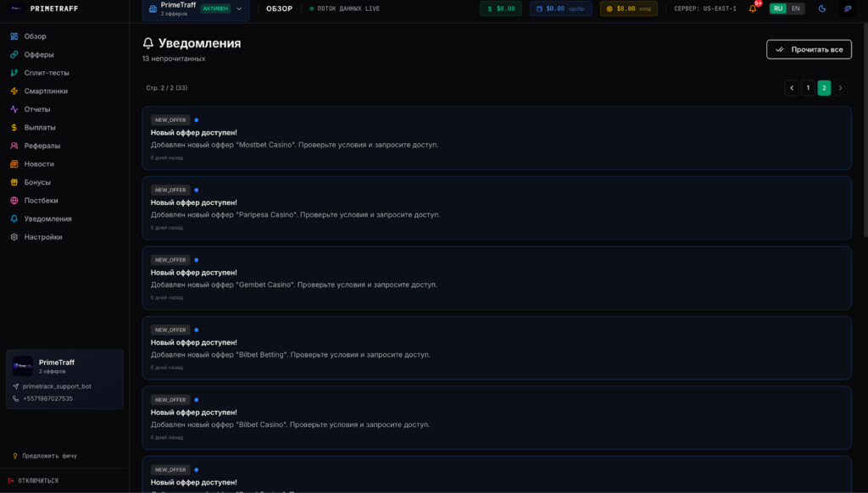Screen dimensions: 868x493
Task: Click the Выплаты dollar icon
Action: pos(14,128)
